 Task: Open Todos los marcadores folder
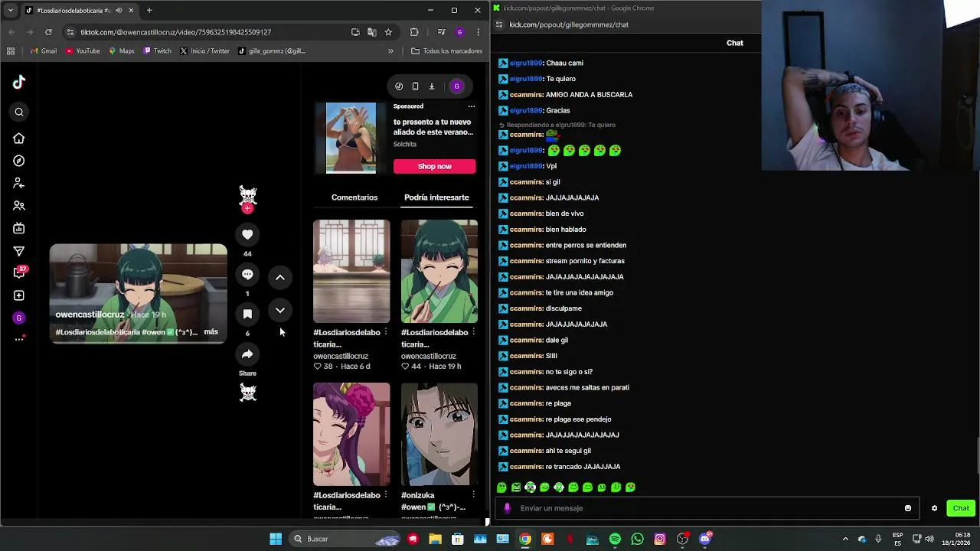(446, 51)
